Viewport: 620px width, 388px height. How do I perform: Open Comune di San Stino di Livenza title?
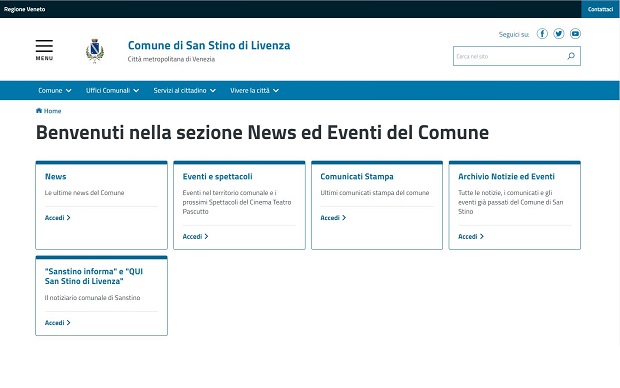(209, 45)
